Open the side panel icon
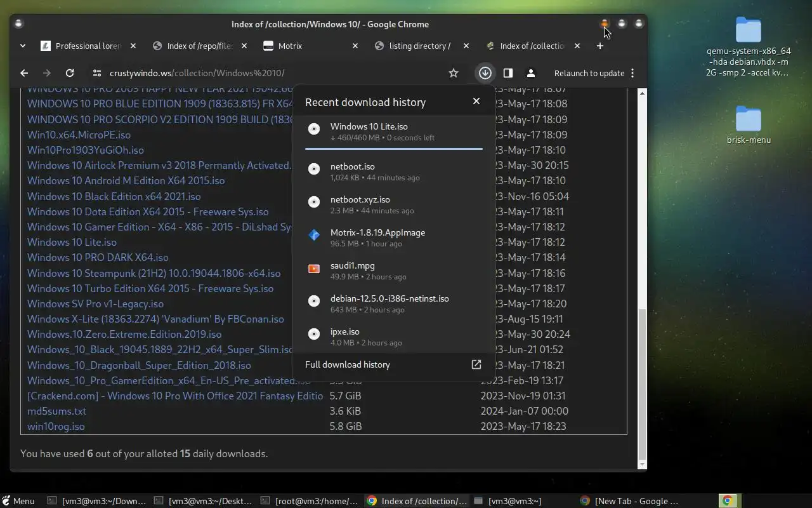The width and height of the screenshot is (812, 508). click(x=508, y=73)
